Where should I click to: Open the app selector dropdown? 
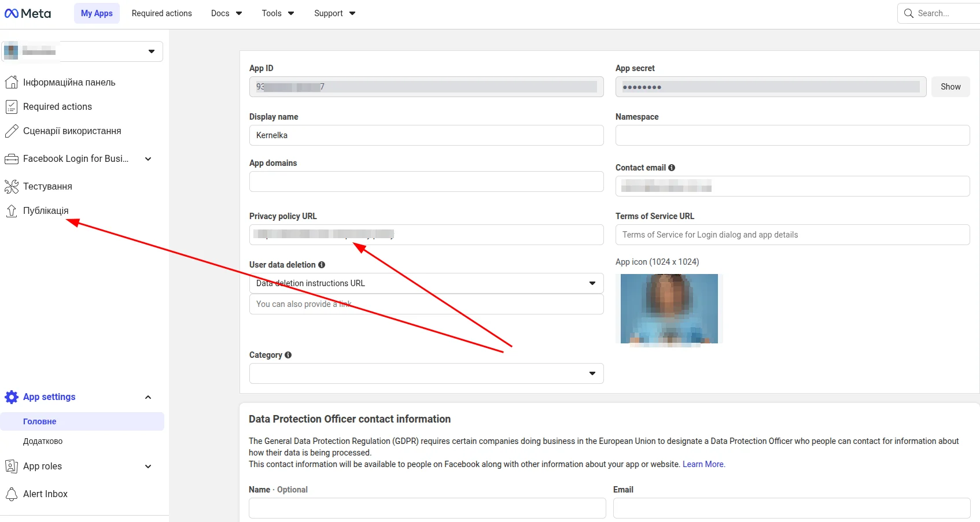pos(82,51)
